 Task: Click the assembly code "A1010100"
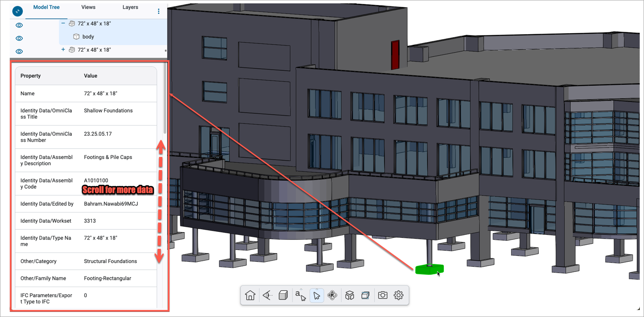pos(96,180)
